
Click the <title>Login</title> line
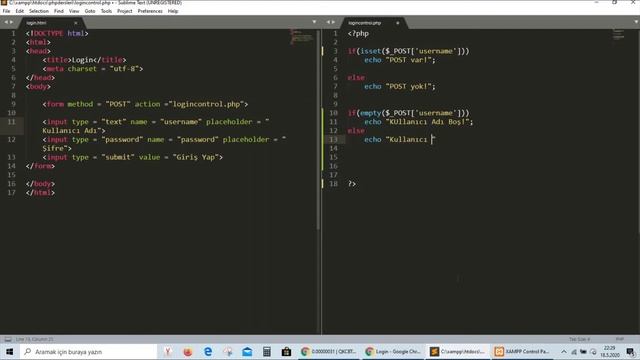84,60
